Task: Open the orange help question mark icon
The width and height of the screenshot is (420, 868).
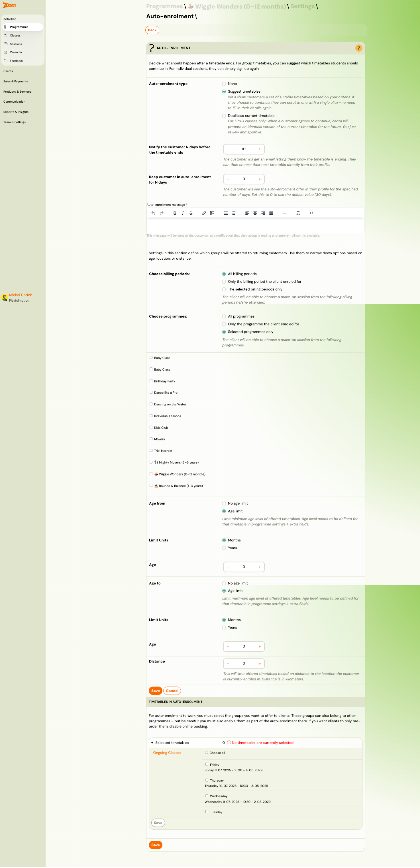Action: pos(359,48)
